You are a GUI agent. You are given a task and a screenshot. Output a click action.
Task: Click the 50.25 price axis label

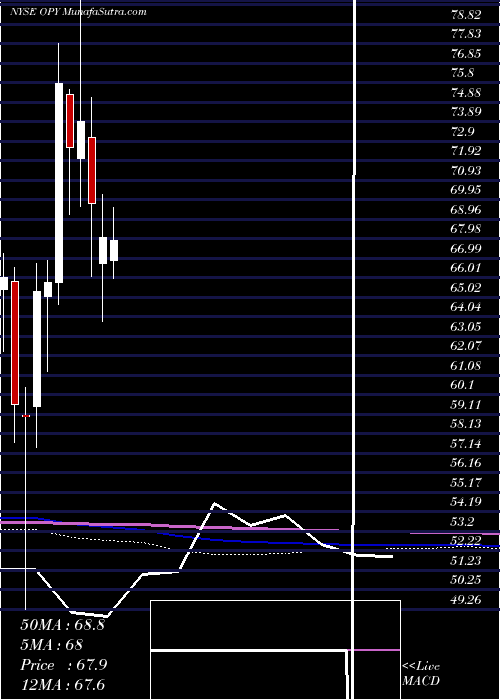[466, 580]
